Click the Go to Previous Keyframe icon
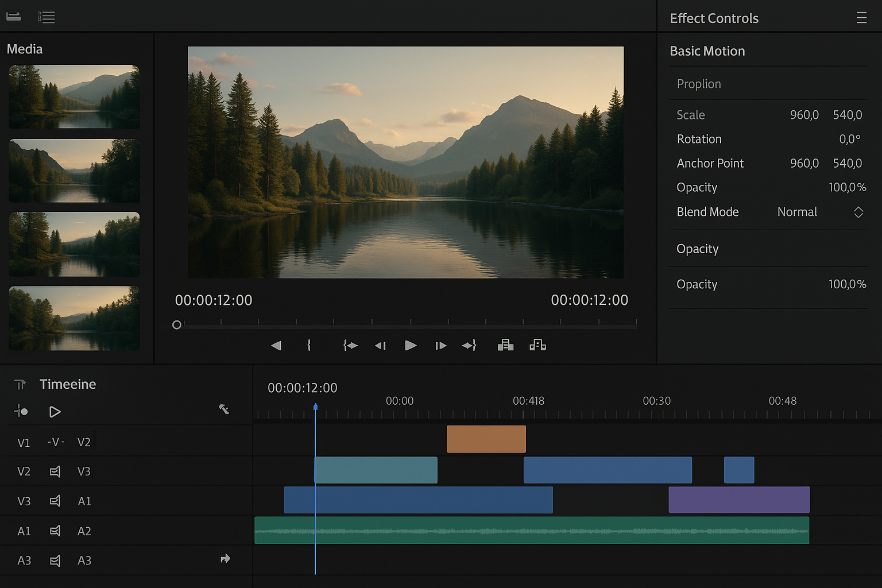Screen dimensions: 882x588 tap(350, 345)
